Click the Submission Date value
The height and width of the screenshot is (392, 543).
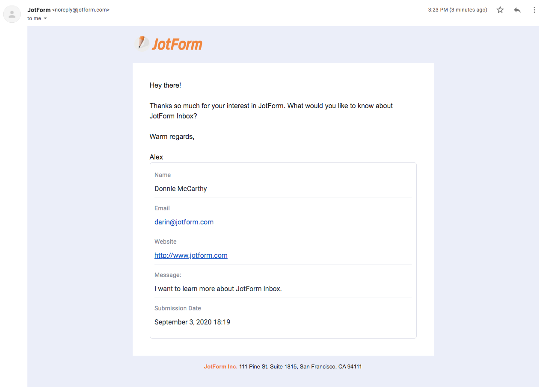(x=192, y=322)
